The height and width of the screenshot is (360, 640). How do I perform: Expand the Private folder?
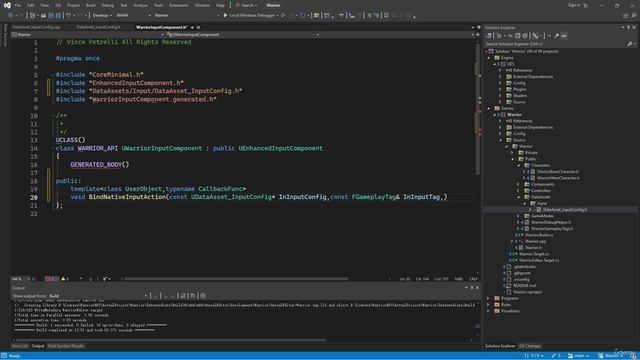point(513,153)
